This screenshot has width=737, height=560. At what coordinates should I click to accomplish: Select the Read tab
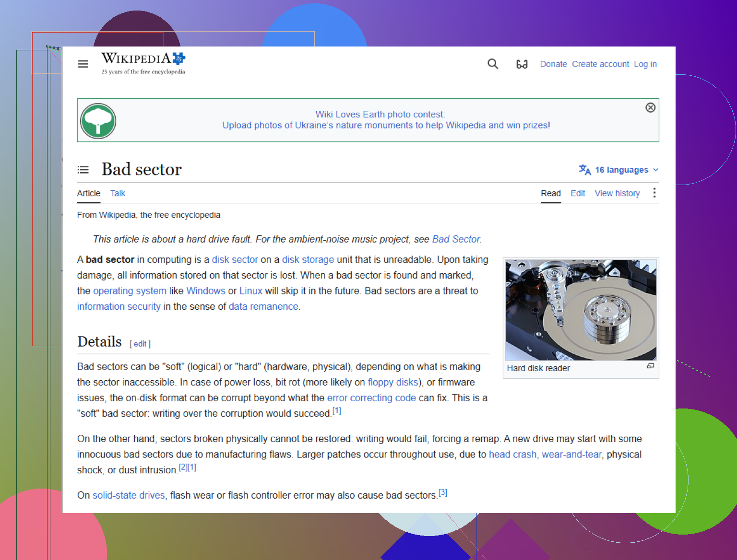[551, 193]
